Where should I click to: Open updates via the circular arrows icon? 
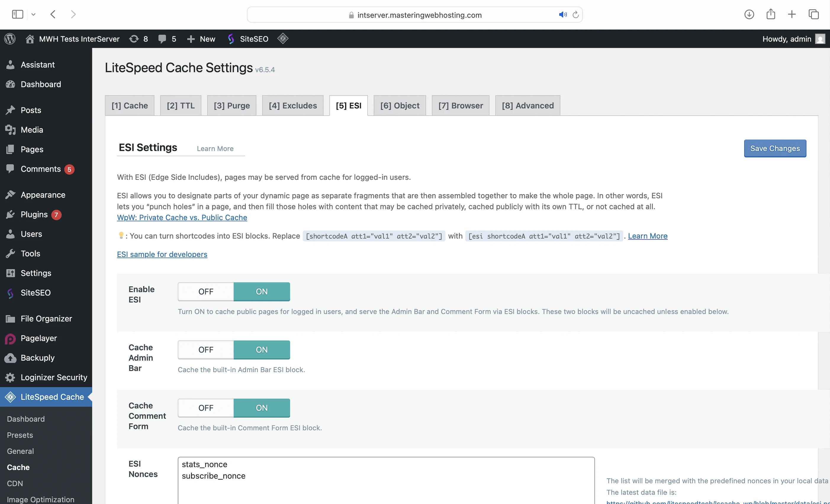click(x=134, y=39)
